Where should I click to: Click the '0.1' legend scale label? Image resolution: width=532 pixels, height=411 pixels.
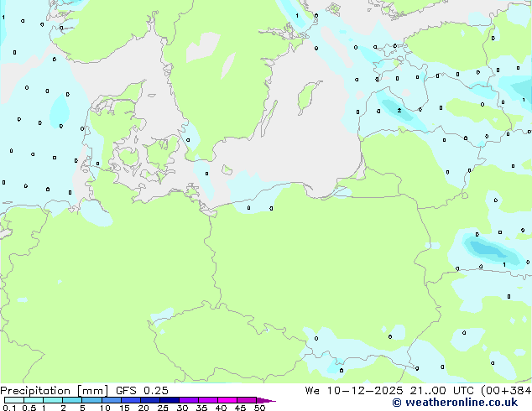click(x=9, y=408)
